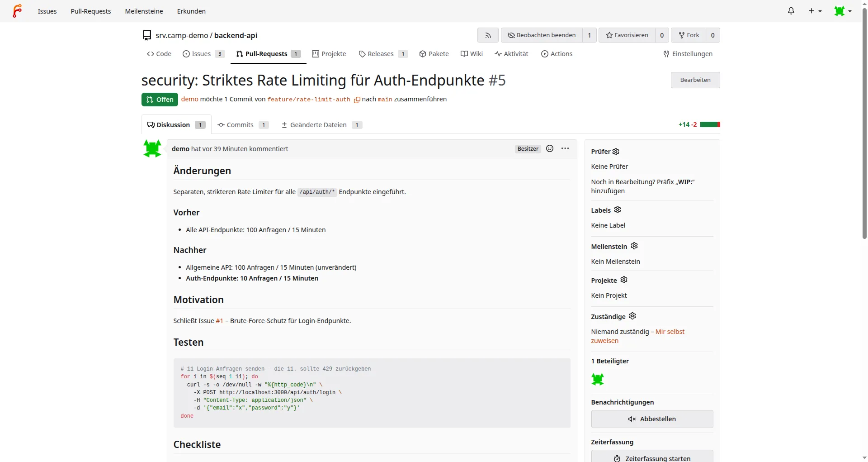Expand the plus create menu

815,11
